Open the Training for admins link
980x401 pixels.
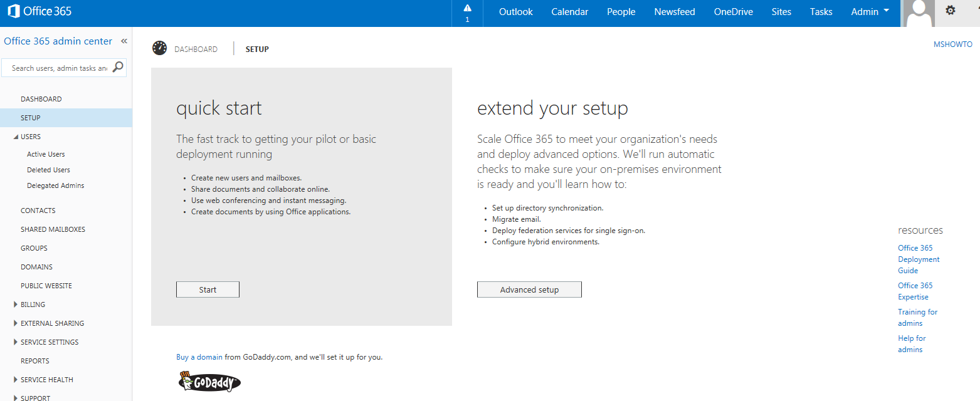[x=918, y=318]
